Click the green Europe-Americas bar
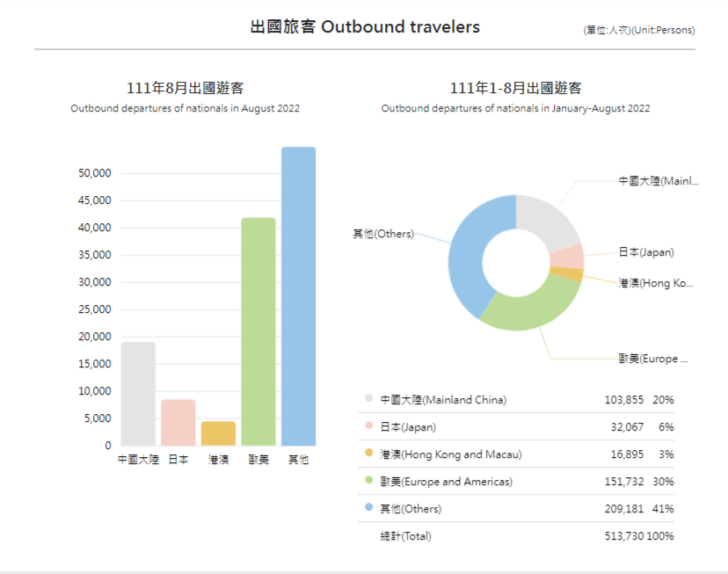The width and height of the screenshot is (728, 574). 258,331
